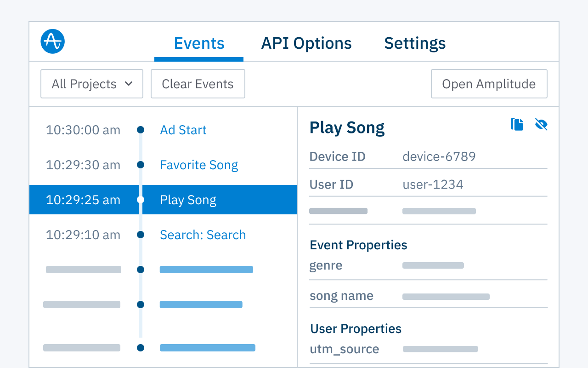This screenshot has height=368, width=588.
Task: Select the 10:29:25 am timestamp row
Action: click(x=83, y=200)
